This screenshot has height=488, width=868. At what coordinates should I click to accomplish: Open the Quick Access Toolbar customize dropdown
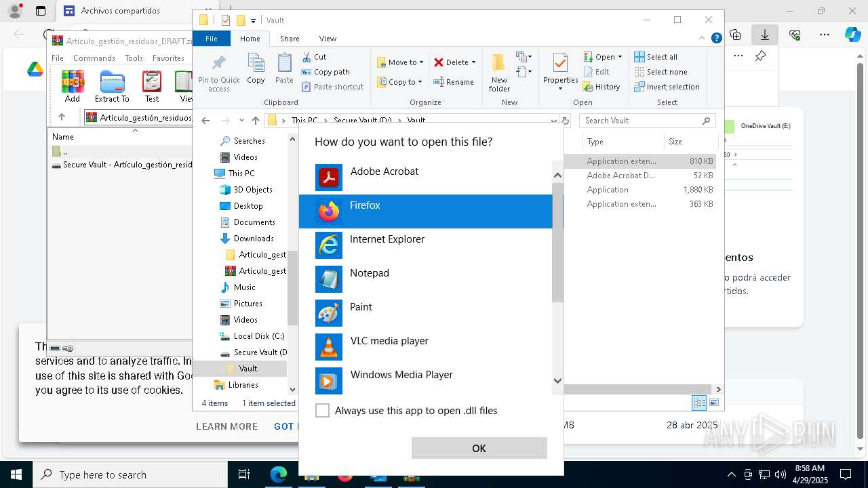(x=253, y=20)
